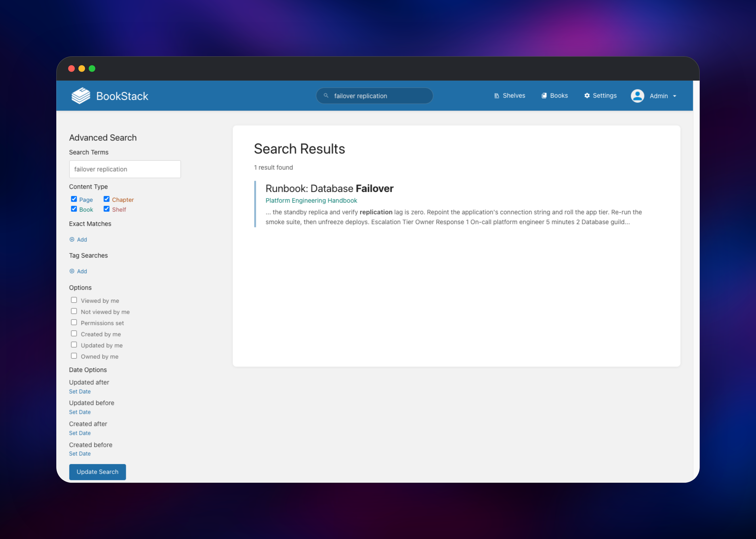Click Add text under Tag Searches

(x=82, y=271)
